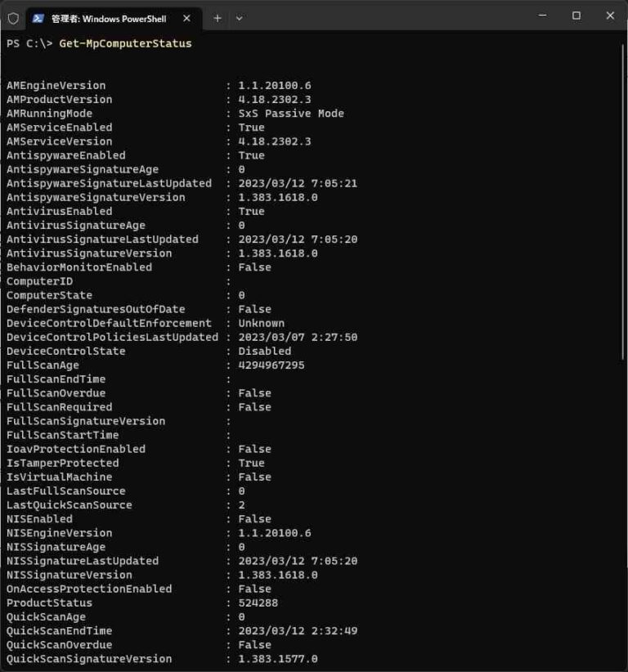This screenshot has width=628, height=672.
Task: Click the Get-MpComputerStatus command text
Action: point(124,43)
